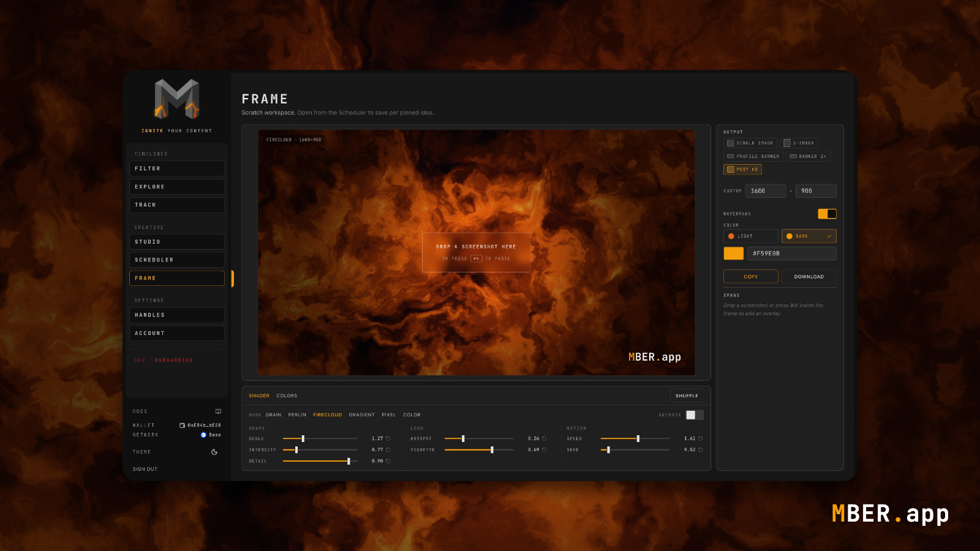Select the Dark watermark color option
Screen dimensions: 980x551
tap(809, 236)
